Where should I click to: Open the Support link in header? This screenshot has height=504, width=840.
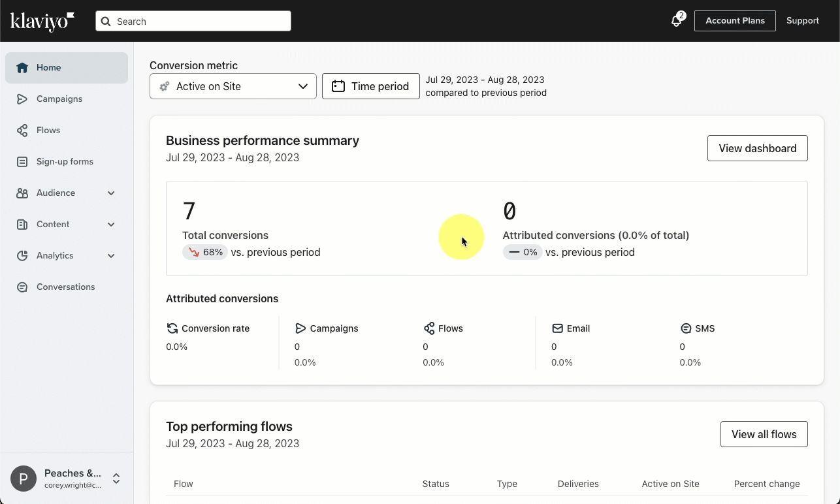tap(802, 21)
